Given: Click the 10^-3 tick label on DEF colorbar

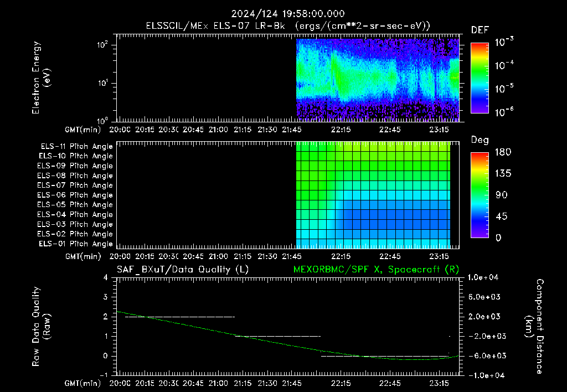Looking at the screenshot, I should click(x=504, y=42).
